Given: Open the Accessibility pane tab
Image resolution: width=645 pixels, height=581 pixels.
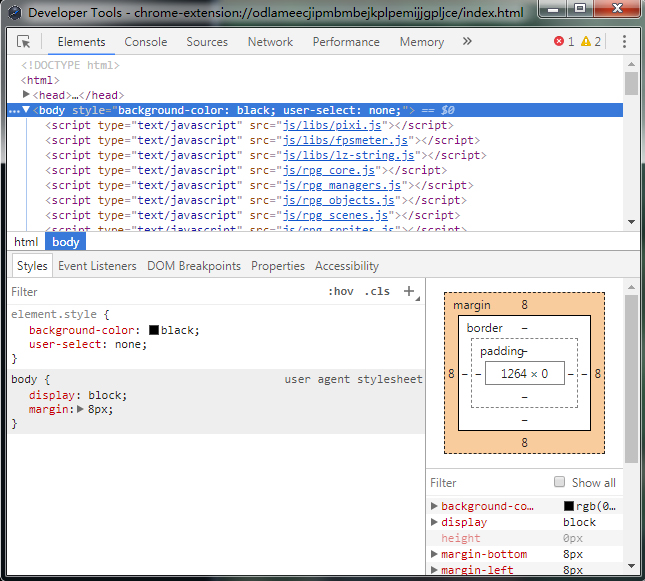Looking at the screenshot, I should coord(347,266).
